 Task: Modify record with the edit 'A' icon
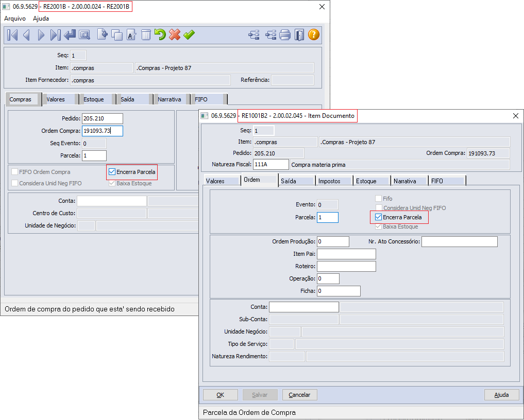[131, 34]
